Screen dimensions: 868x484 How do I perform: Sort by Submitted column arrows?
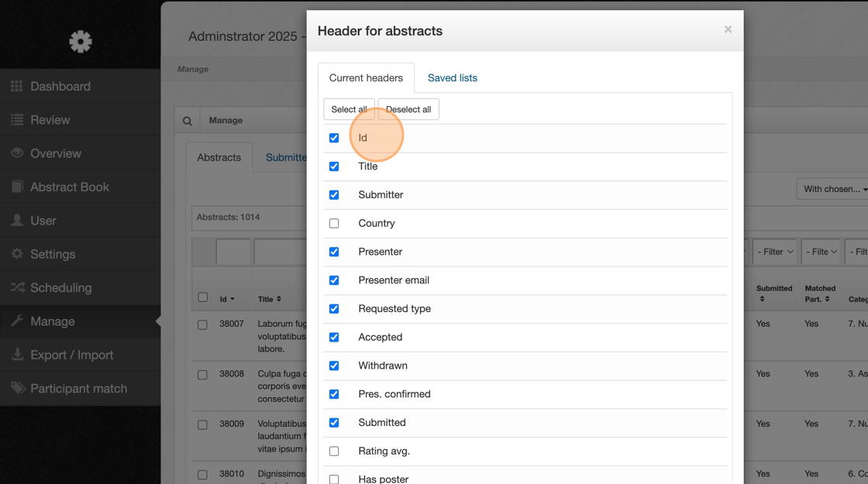point(763,299)
